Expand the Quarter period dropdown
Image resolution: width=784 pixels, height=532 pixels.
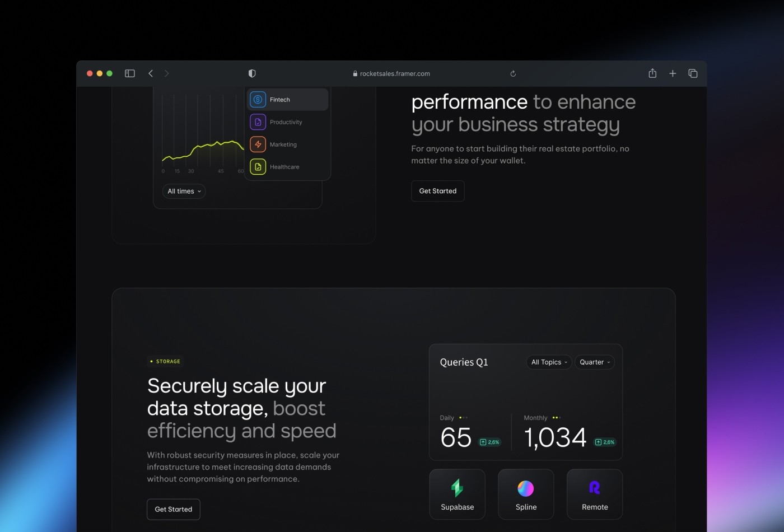[x=595, y=362]
